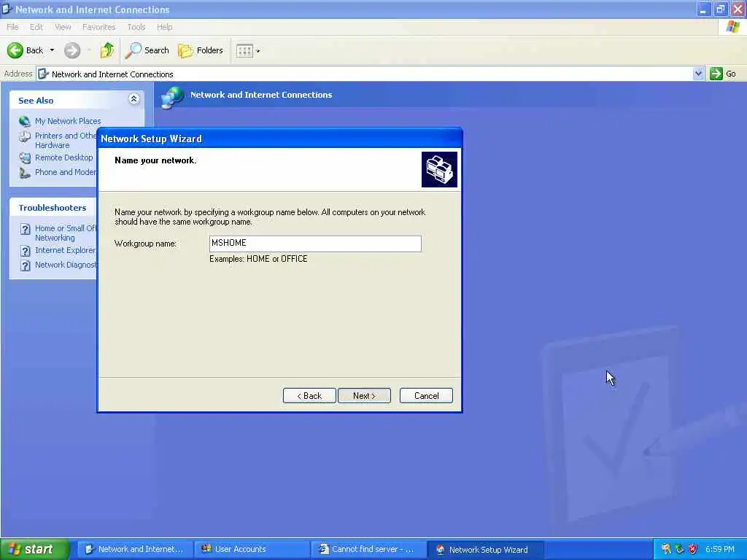This screenshot has height=560, width=747.
Task: Click the Phone and Modem icon
Action: pos(24,172)
